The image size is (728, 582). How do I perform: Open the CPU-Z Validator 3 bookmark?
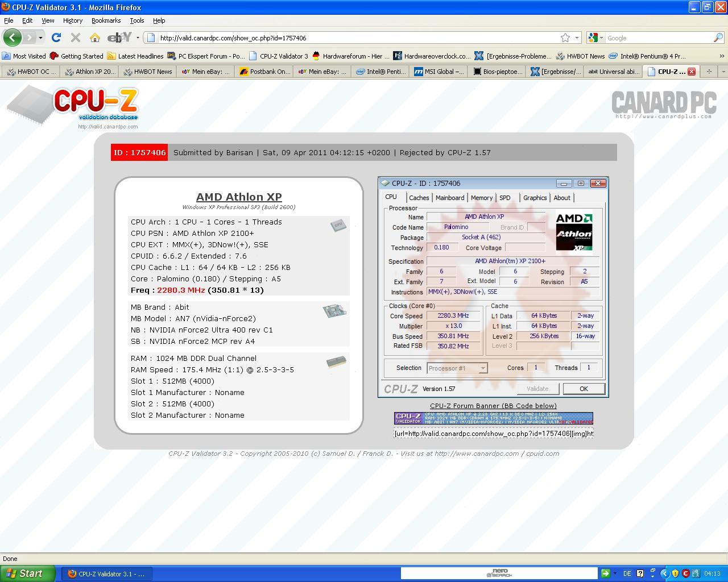[x=279, y=56]
